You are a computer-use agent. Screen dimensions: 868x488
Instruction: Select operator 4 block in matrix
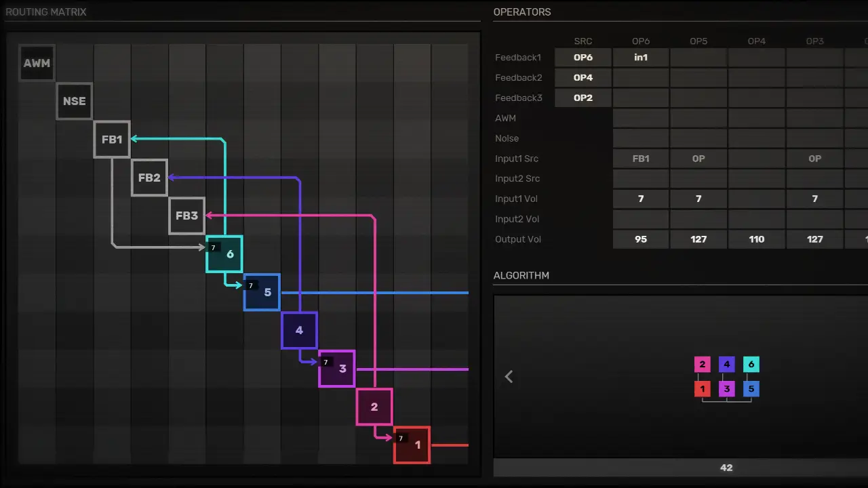[x=299, y=330]
